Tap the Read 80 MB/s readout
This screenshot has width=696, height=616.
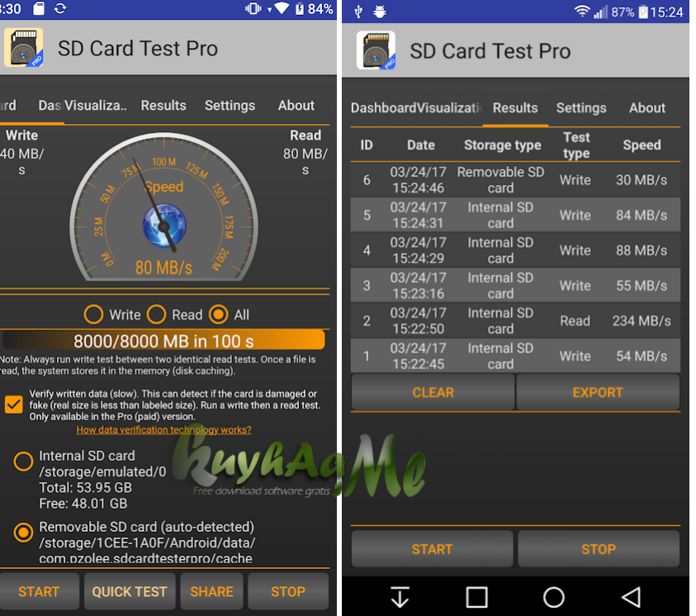pos(305,152)
